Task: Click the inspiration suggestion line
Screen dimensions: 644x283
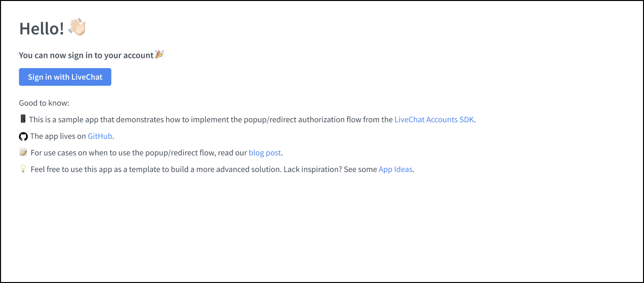Action: click(193, 169)
